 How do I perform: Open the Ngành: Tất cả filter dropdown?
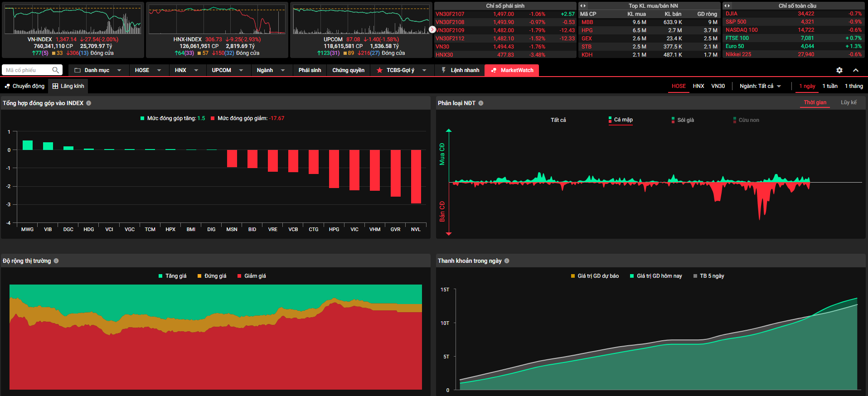(760, 86)
